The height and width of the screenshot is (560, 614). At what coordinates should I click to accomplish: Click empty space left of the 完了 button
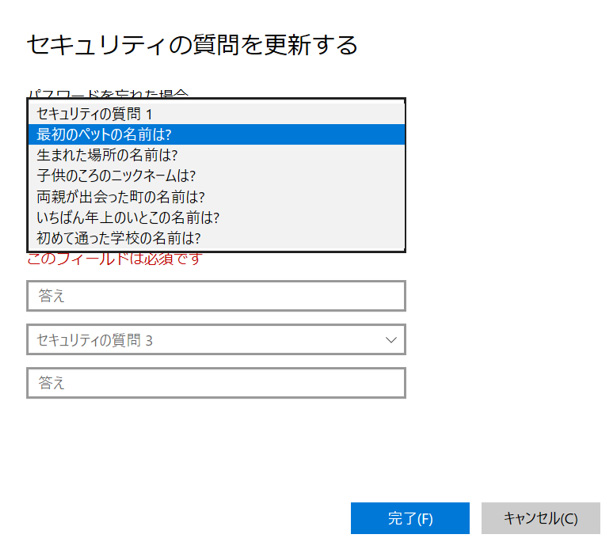[x=200, y=518]
